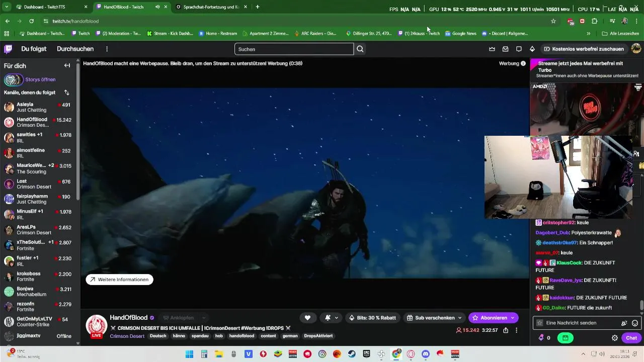Viewport: 644px width, 362px height.
Task: Open Twitch whispers icon
Action: 519,49
